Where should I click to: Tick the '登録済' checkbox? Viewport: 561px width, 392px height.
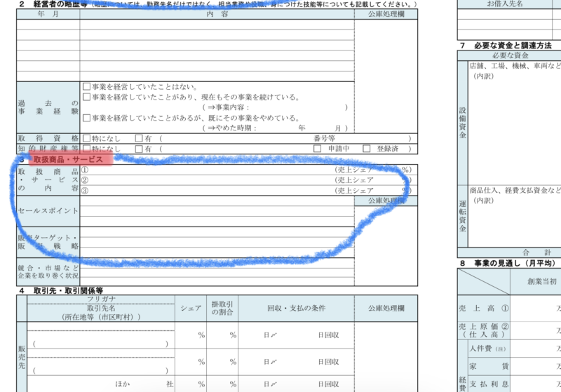point(366,149)
